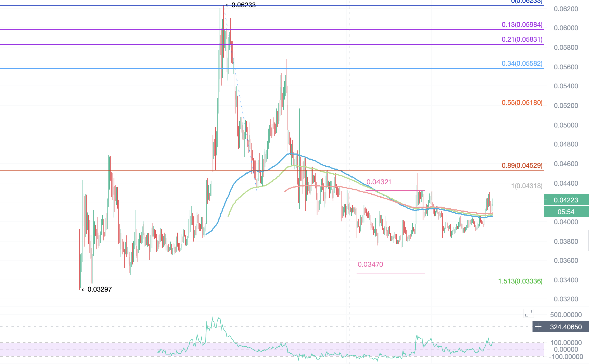This screenshot has height=364, width=589.
Task: Click the 05:54 bar countdown label
Action: 566,212
